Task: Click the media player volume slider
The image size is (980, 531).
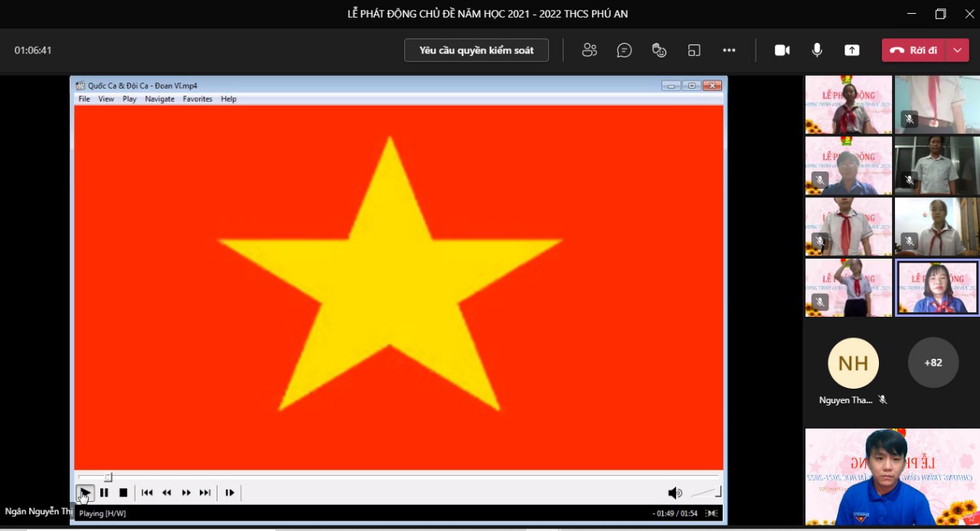Action: click(706, 493)
